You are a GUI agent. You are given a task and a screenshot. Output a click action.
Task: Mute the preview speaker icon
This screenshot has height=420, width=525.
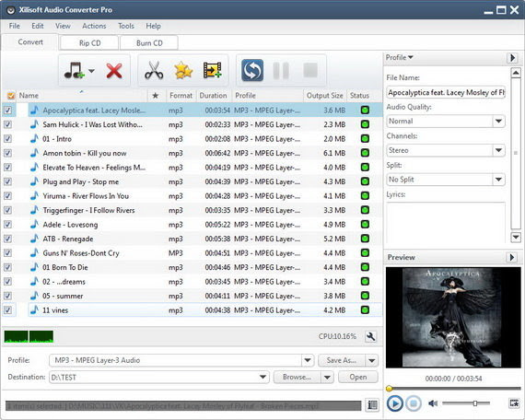pyautogui.click(x=433, y=403)
